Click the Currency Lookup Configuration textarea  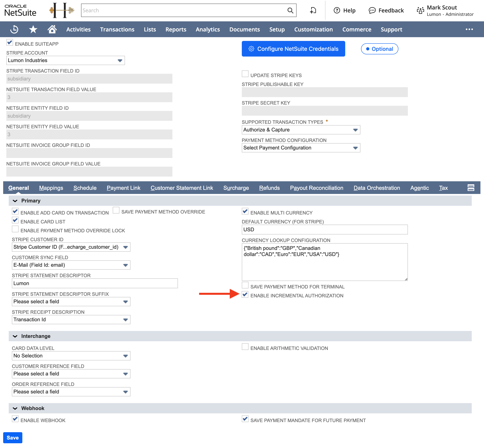click(x=325, y=262)
